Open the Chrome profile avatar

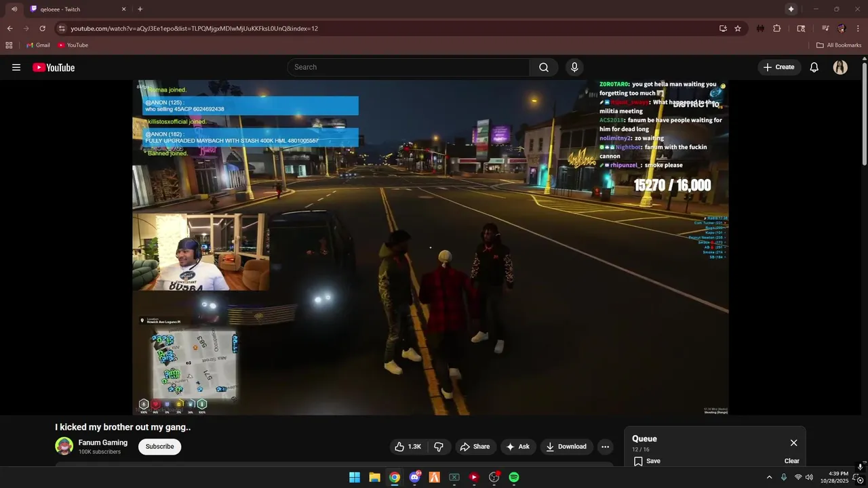click(842, 28)
